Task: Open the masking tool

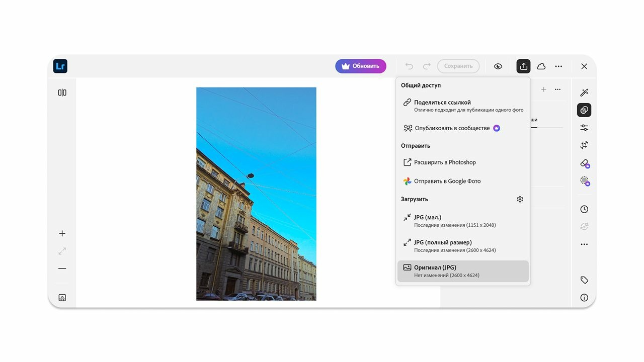Action: click(584, 180)
